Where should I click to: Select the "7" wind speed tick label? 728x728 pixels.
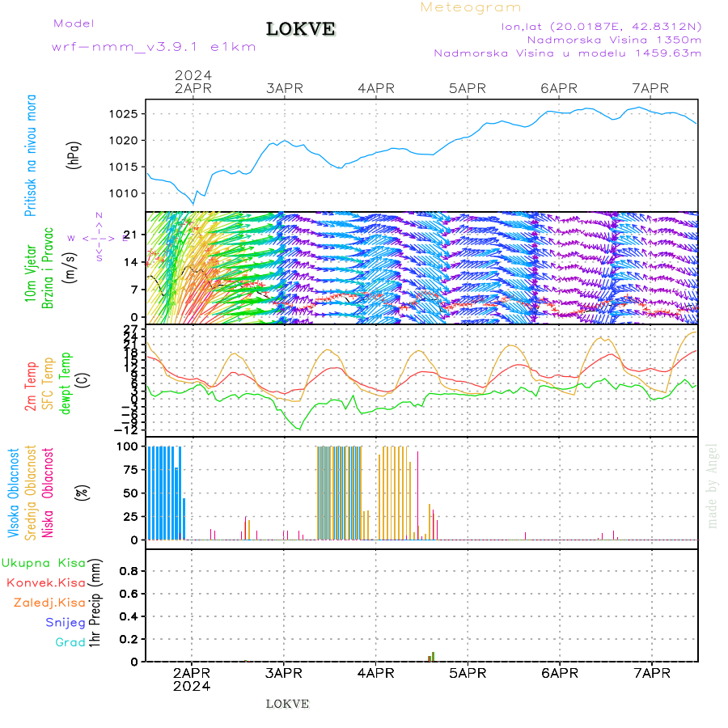point(134,290)
